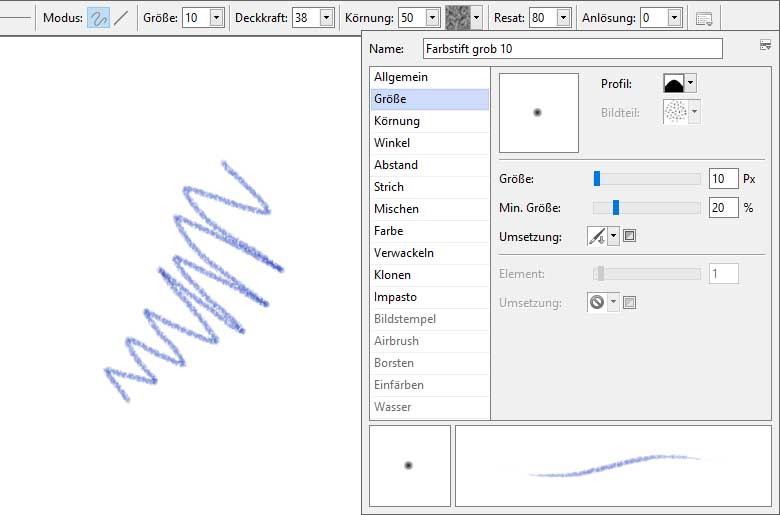Select the Bildstempel category

tap(430, 319)
